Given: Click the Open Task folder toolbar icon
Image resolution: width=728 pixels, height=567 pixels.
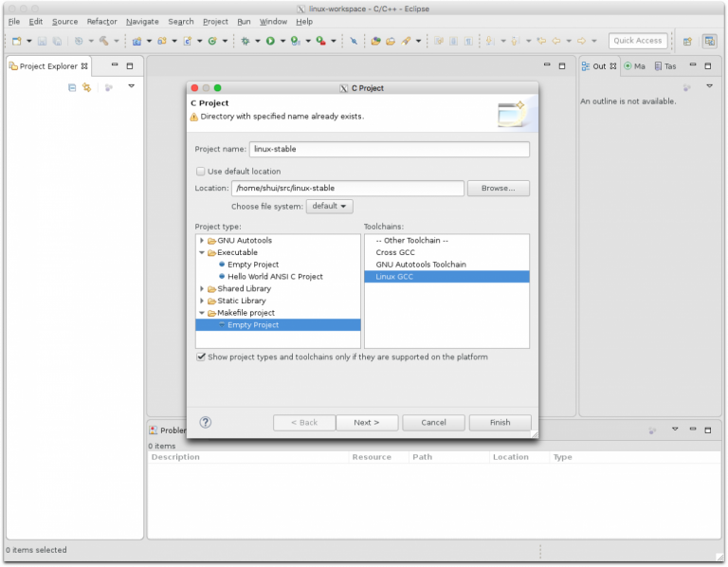Looking at the screenshot, I should click(x=391, y=41).
